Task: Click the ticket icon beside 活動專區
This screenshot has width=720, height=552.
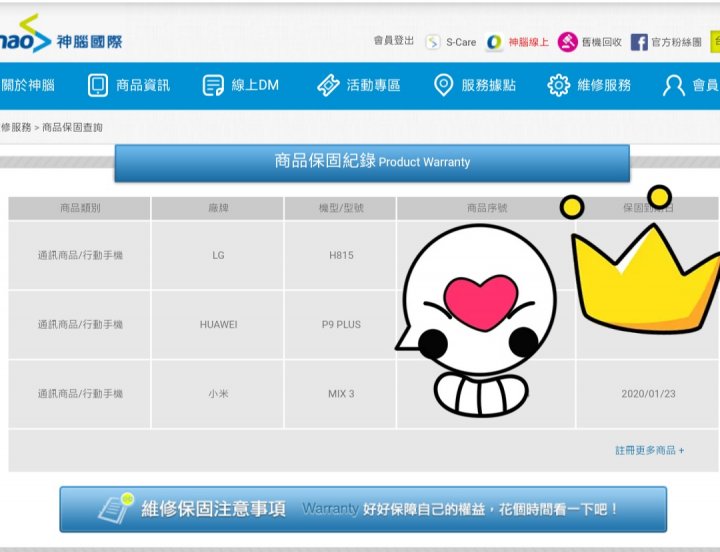Action: [328, 85]
